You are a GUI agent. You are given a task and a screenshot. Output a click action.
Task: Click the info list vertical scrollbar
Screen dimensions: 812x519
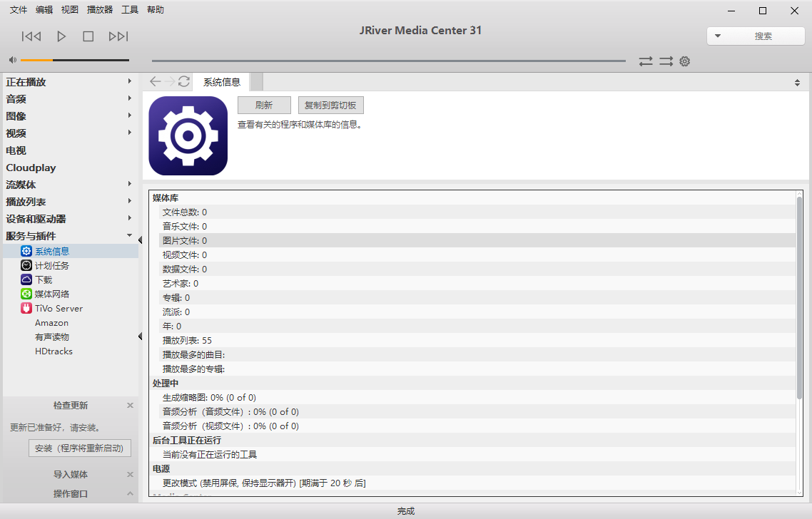pyautogui.click(x=799, y=297)
